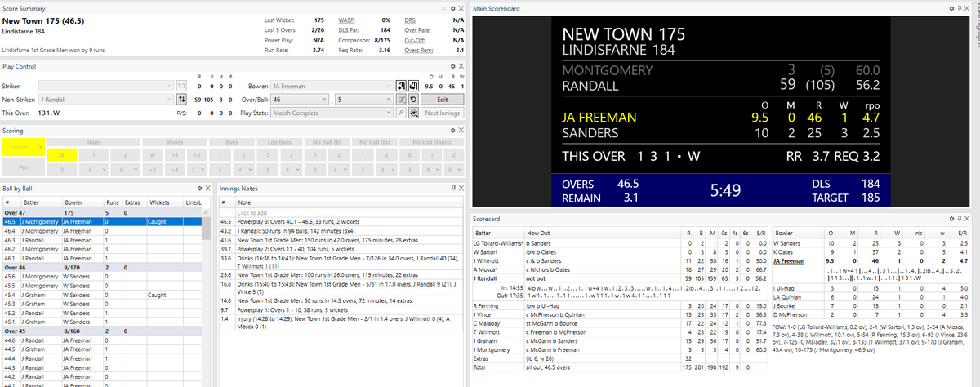This screenshot has width=980, height=387.
Task: Select Over 47 header row
Action: 100,212
